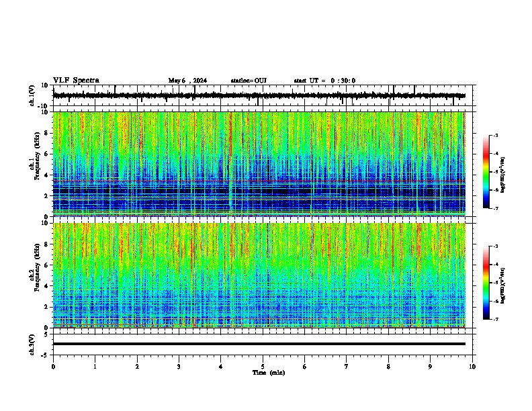Click inside the ch.2 frequency spectrogram

(x=259, y=275)
